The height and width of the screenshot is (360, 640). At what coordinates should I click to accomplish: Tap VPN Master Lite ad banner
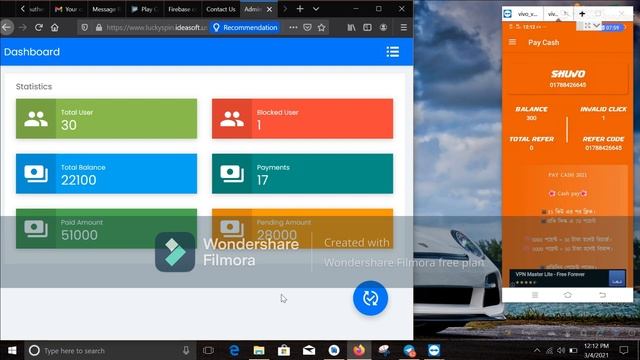[x=567, y=278]
